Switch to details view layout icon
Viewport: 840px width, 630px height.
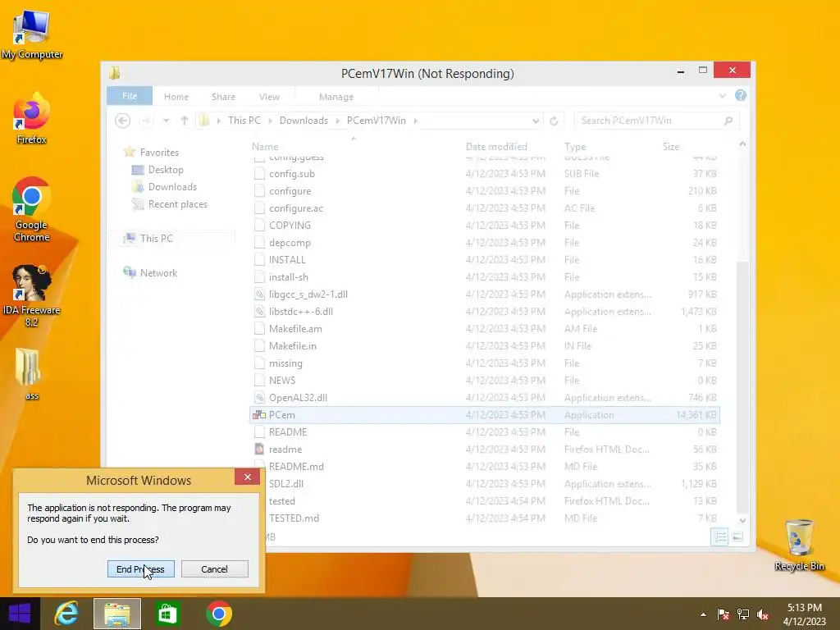coord(719,536)
